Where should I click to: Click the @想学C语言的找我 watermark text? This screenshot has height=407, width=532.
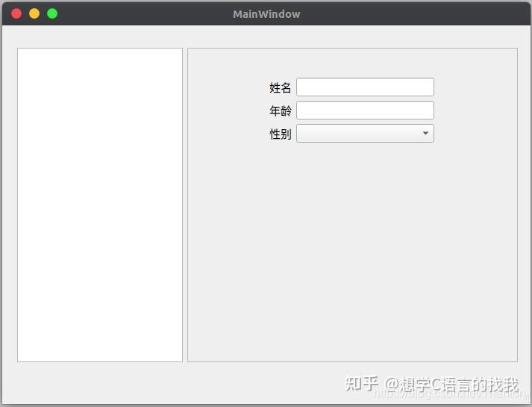[451, 385]
